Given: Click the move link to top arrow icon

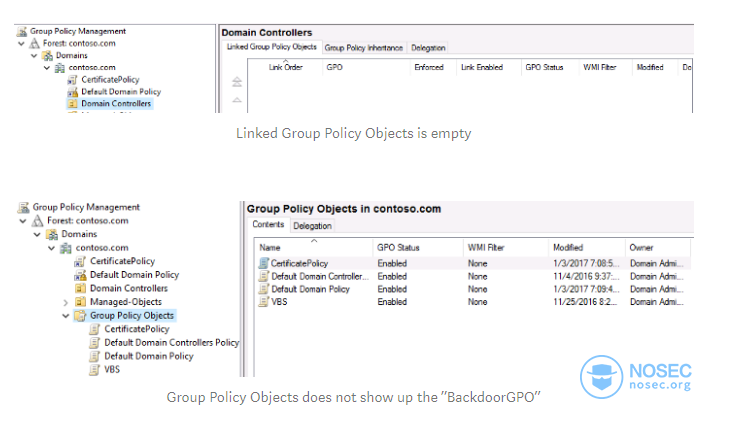Looking at the screenshot, I should coord(237,82).
